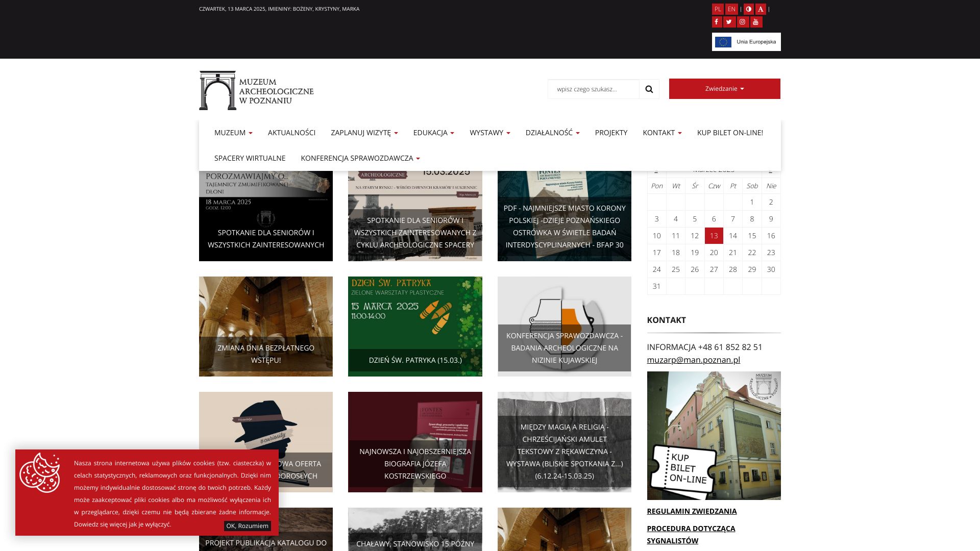Click the 'Kup bilet on-line' ticket image
Image resolution: width=980 pixels, height=551 pixels.
click(714, 436)
